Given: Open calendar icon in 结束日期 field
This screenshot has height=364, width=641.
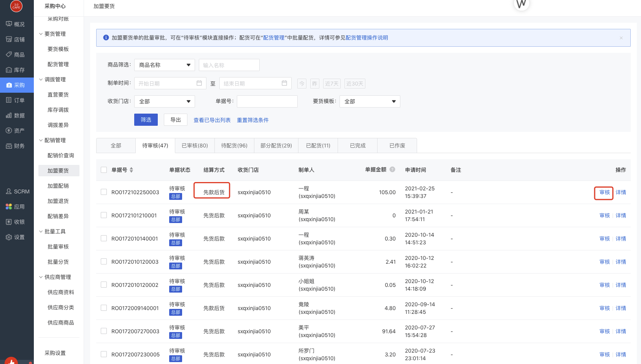Looking at the screenshot, I should 284,83.
